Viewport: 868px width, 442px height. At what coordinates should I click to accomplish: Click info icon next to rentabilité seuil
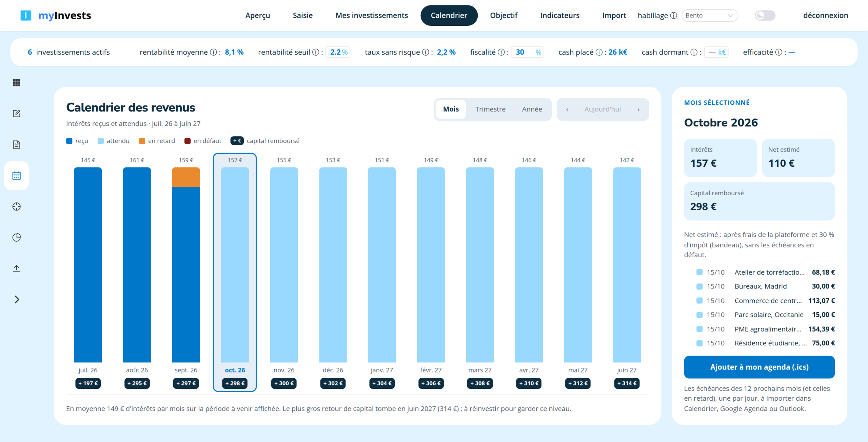tap(316, 52)
